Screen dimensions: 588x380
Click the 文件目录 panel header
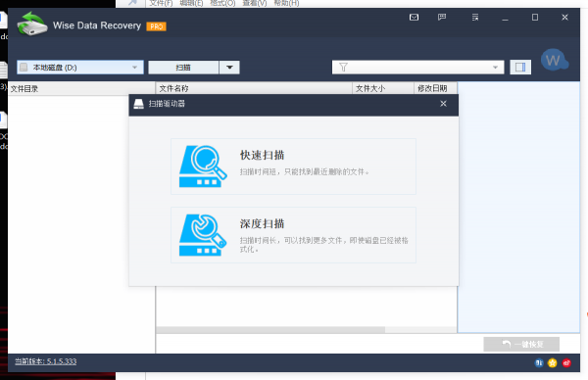(x=81, y=89)
